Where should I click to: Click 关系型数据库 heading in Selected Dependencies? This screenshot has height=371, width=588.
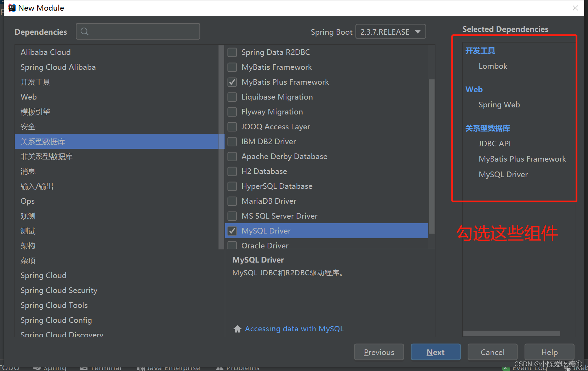click(x=487, y=128)
